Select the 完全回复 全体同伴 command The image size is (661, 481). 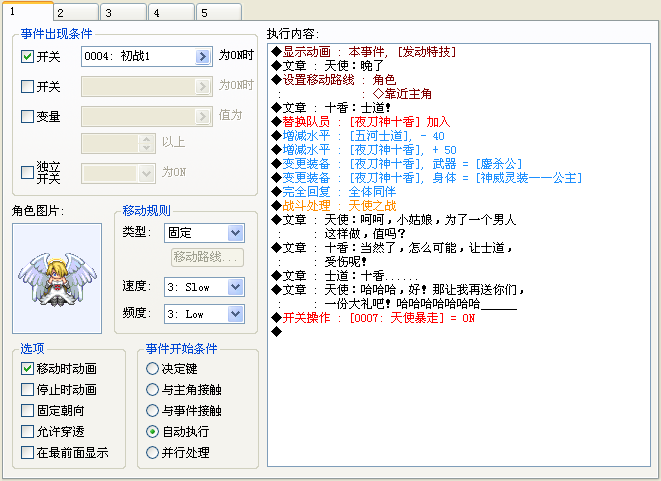334,192
